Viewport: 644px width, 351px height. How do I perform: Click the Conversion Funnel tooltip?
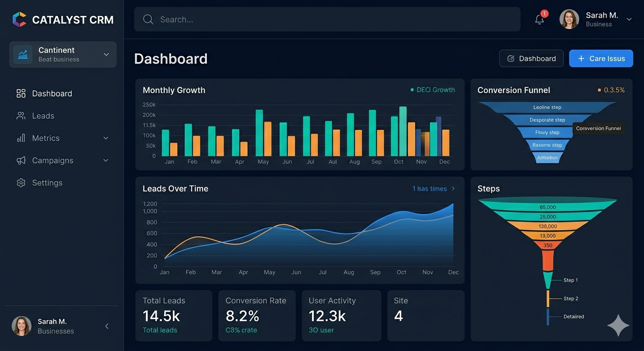pos(598,128)
